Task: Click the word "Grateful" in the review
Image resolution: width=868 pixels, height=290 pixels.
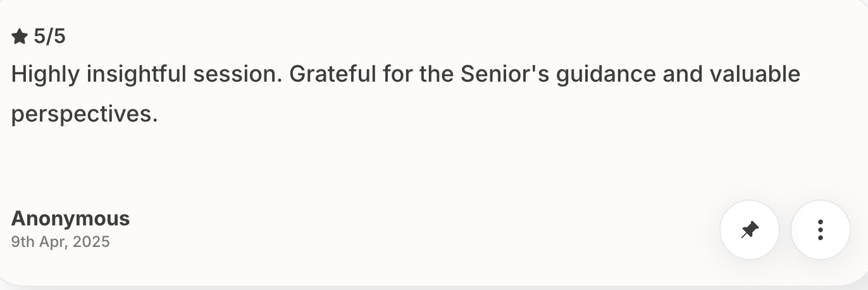Action: coord(332,75)
